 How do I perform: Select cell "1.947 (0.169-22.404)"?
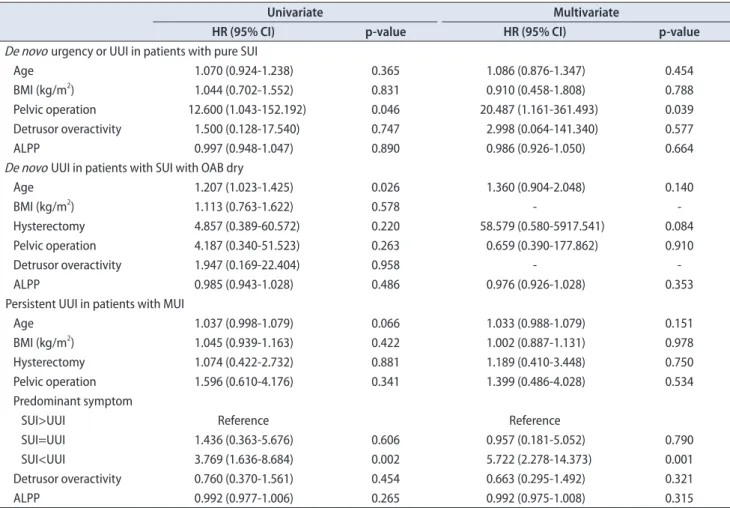[247, 265]
